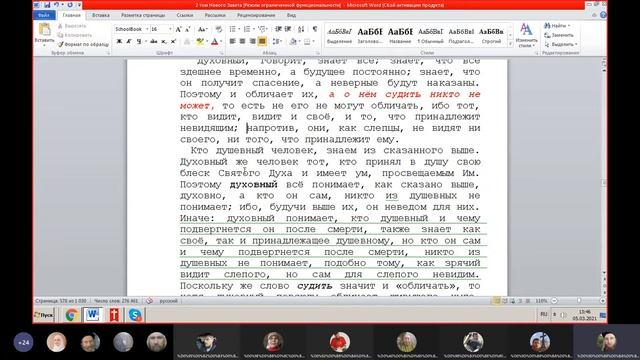Align text right
The width and height of the screenshot is (640, 360).
point(252,41)
